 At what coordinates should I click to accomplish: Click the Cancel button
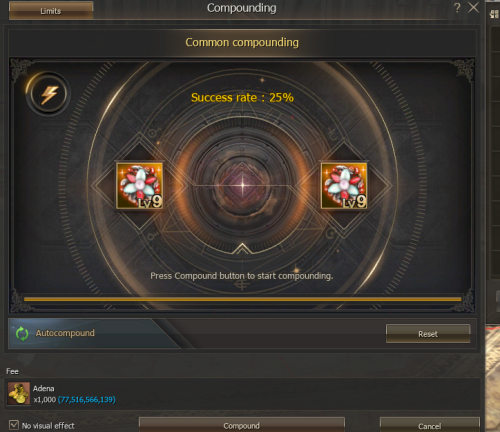[430, 425]
